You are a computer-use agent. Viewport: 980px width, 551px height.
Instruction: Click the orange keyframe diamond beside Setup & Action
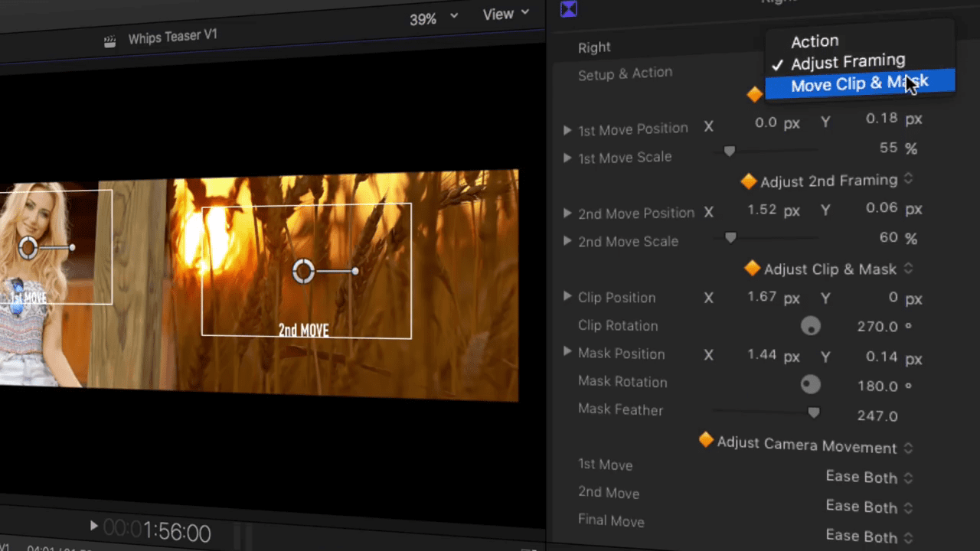click(x=754, y=94)
